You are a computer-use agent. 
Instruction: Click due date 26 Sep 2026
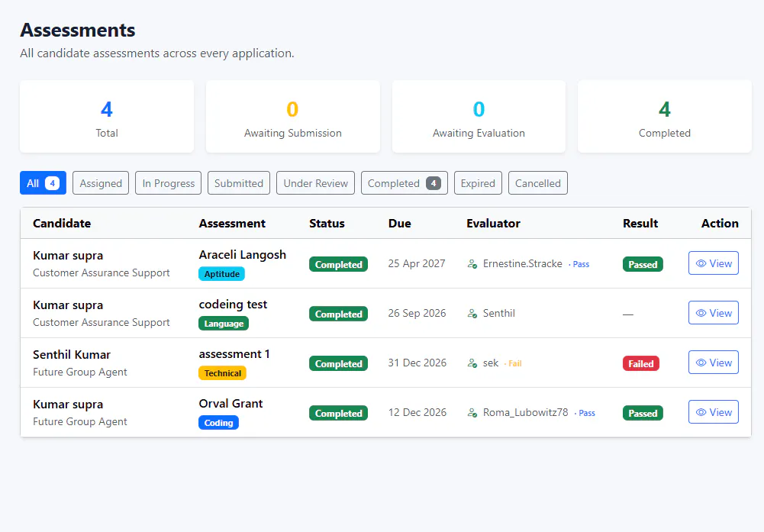pos(417,313)
